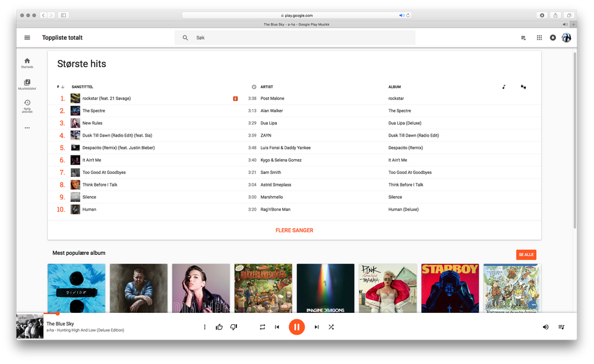Image resolution: width=594 pixels, height=364 pixels.
Task: Click Think Before I Talk album art
Action: tap(75, 185)
